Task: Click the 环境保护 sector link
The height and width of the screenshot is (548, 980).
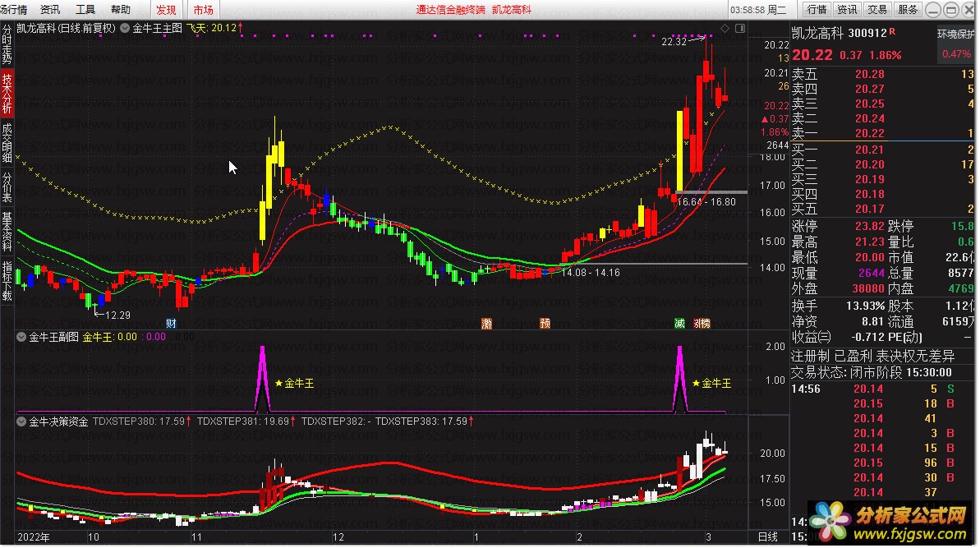Action: point(956,34)
